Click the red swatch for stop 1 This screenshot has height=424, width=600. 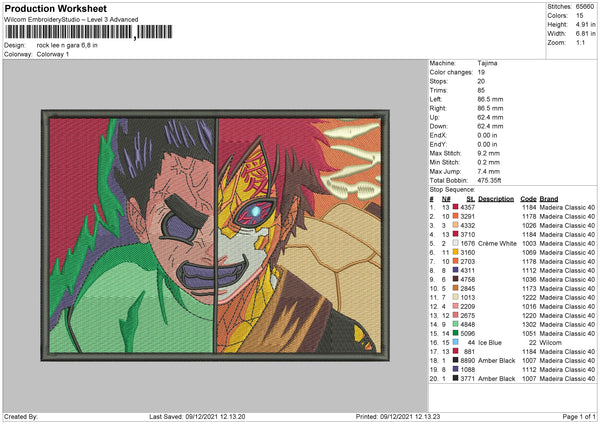pos(455,207)
